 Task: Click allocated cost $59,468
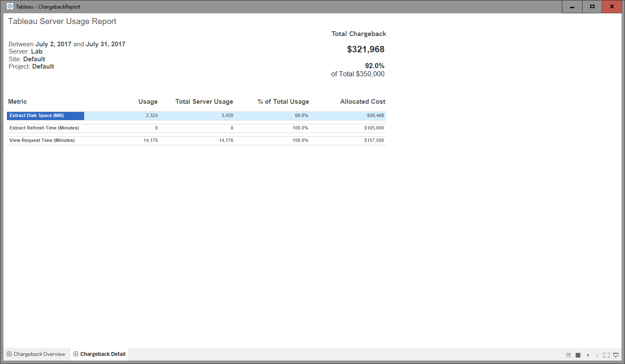click(x=376, y=116)
